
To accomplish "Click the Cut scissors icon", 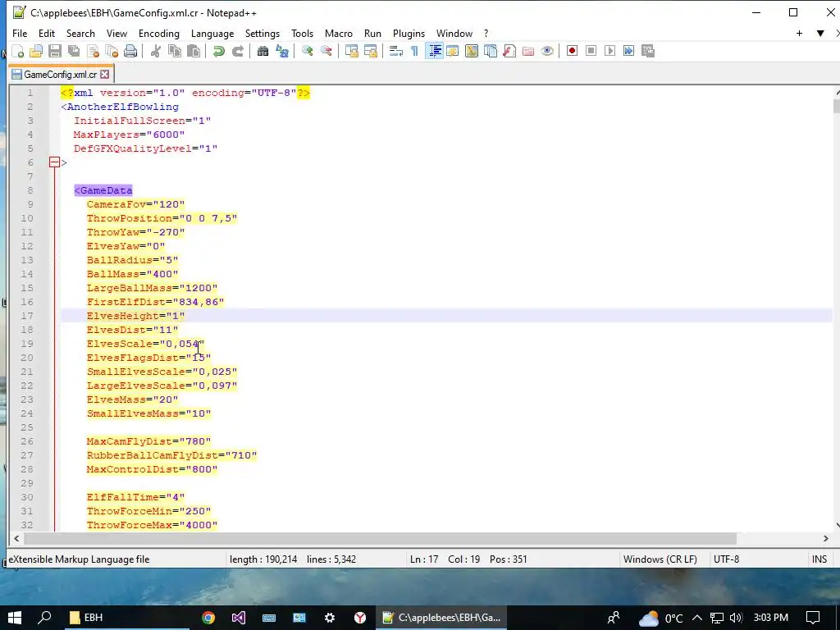I will (155, 51).
